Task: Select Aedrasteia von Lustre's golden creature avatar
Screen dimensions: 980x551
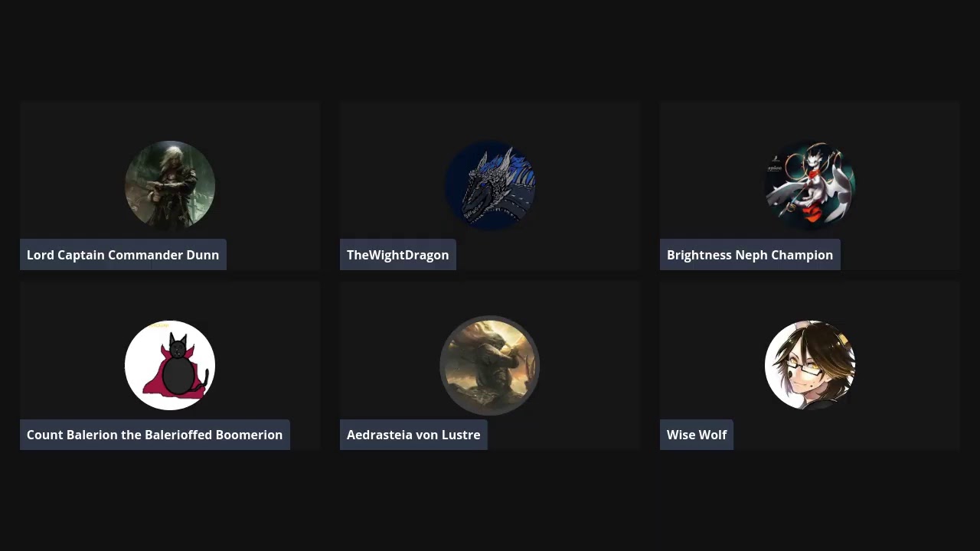Action: click(490, 365)
